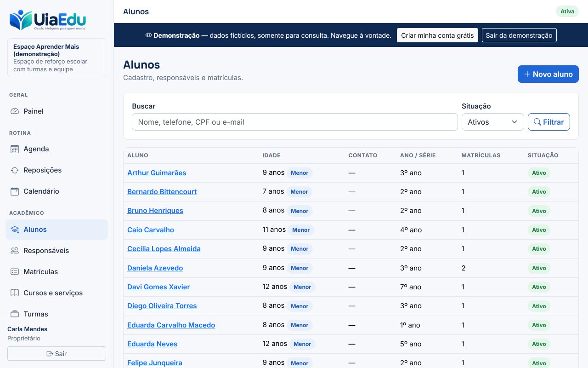The height and width of the screenshot is (368, 588).
Task: Open the Painel menu item
Action: pyautogui.click(x=57, y=111)
